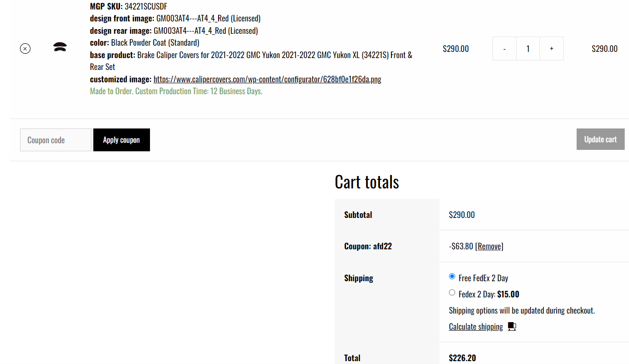Screen dimensions: 629x364
Task: Click the -$63.80 coupon discount amount
Action: (x=461, y=246)
